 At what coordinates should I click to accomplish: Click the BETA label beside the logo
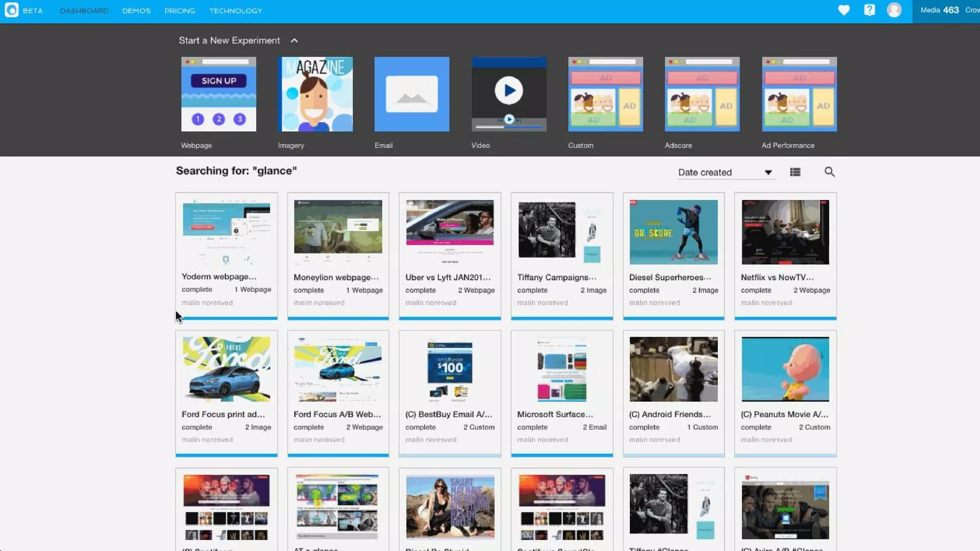pyautogui.click(x=33, y=11)
